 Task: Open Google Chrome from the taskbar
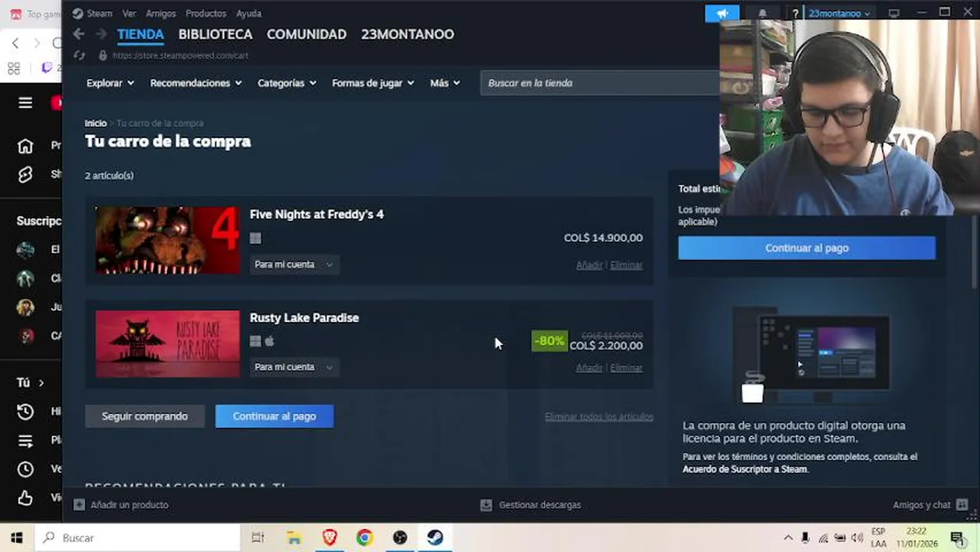(364, 537)
